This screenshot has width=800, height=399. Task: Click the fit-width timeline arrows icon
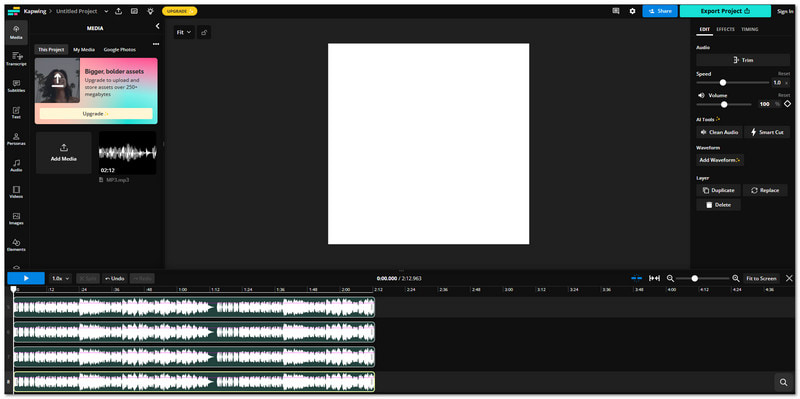coord(654,278)
